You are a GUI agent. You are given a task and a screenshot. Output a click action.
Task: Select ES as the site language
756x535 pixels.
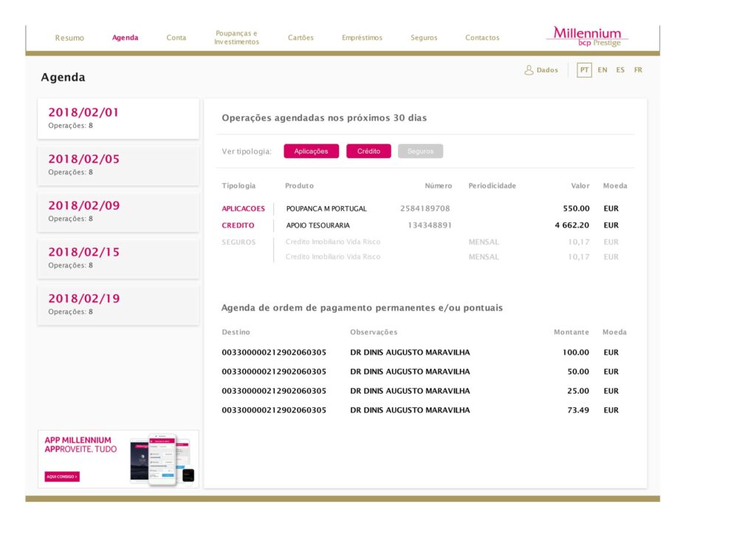click(x=620, y=69)
